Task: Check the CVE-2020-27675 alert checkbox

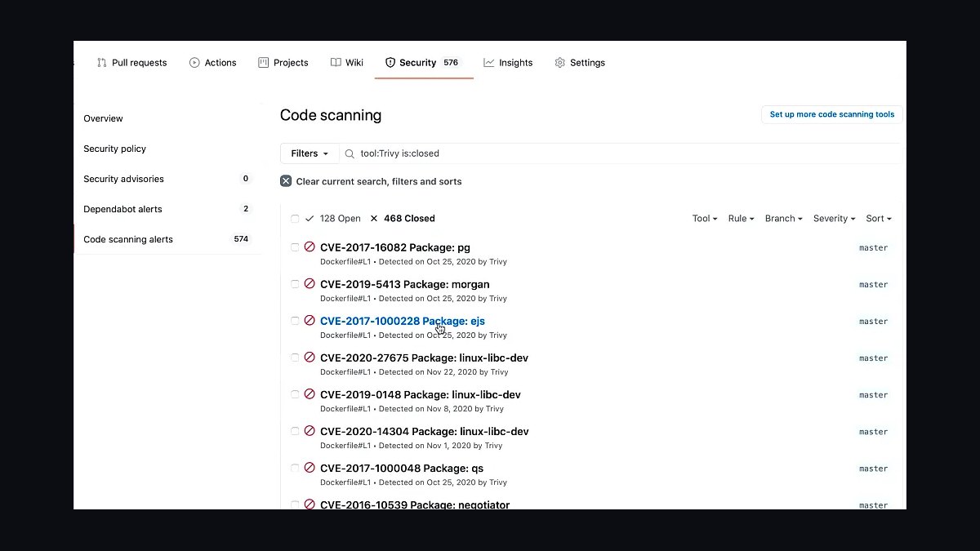Action: (x=295, y=358)
